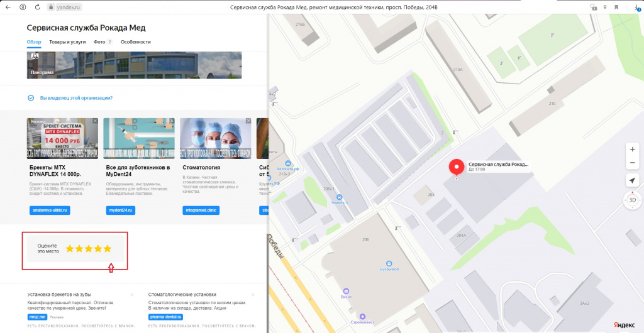Toggle 3D map tilt control
The image size is (644, 333).
[x=633, y=200]
